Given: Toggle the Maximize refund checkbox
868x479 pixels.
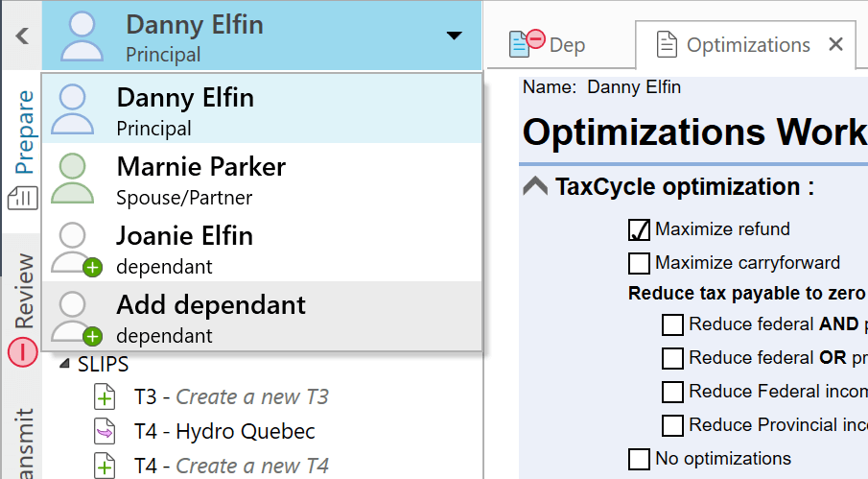Looking at the screenshot, I should point(639,229).
